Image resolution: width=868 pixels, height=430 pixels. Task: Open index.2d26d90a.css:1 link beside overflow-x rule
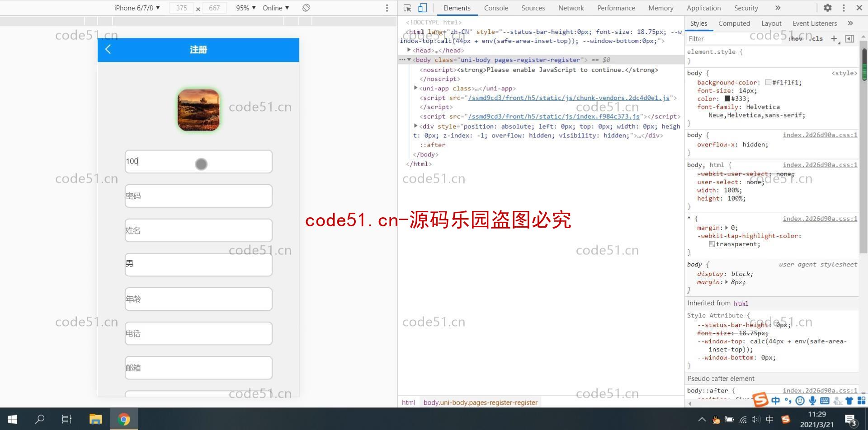(820, 135)
